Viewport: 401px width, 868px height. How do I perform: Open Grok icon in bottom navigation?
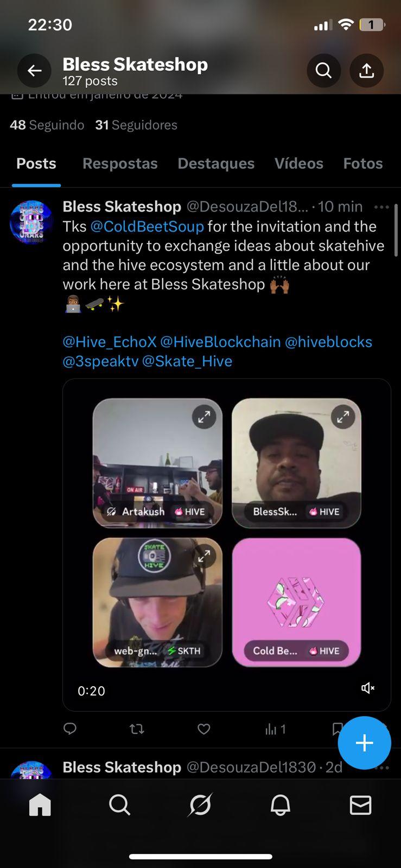tap(200, 805)
